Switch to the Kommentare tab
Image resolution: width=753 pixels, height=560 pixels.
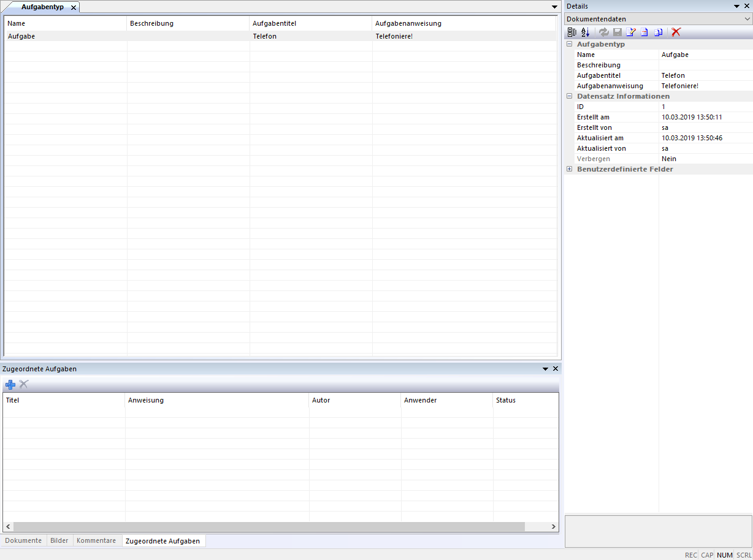coord(96,540)
